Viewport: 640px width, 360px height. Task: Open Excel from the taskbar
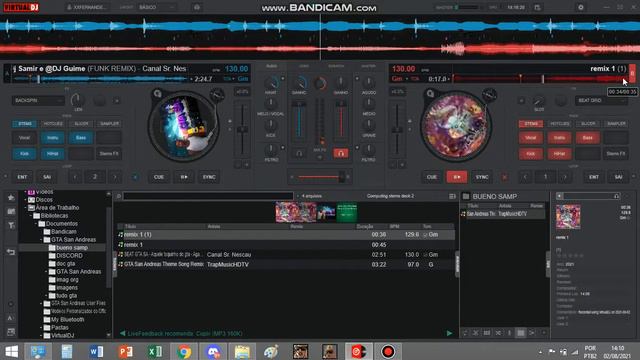click(x=155, y=351)
